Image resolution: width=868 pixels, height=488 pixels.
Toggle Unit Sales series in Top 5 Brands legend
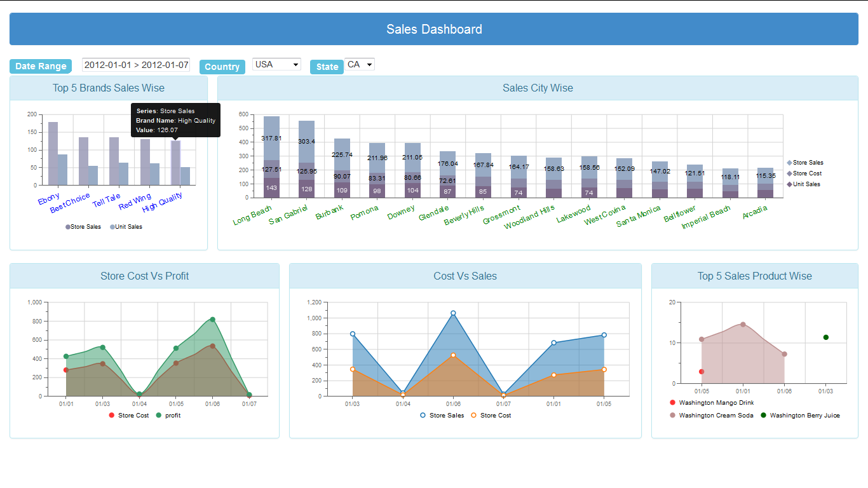click(x=112, y=227)
